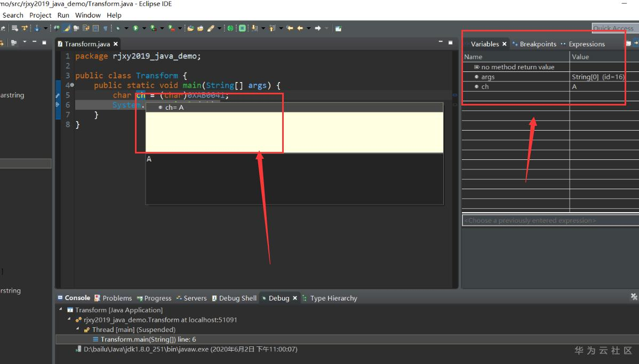Viewport: 639px width, 364px height.
Task: Click the green circle toolbar icon
Action: click(230, 28)
